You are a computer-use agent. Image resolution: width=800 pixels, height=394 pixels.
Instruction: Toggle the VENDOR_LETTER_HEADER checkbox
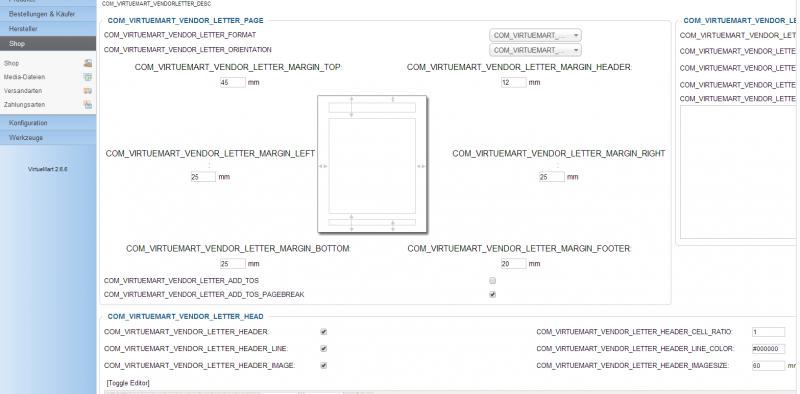pos(323,332)
